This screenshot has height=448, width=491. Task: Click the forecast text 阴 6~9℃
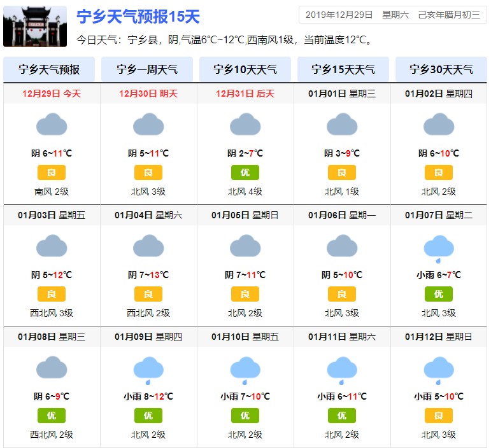click(52, 396)
